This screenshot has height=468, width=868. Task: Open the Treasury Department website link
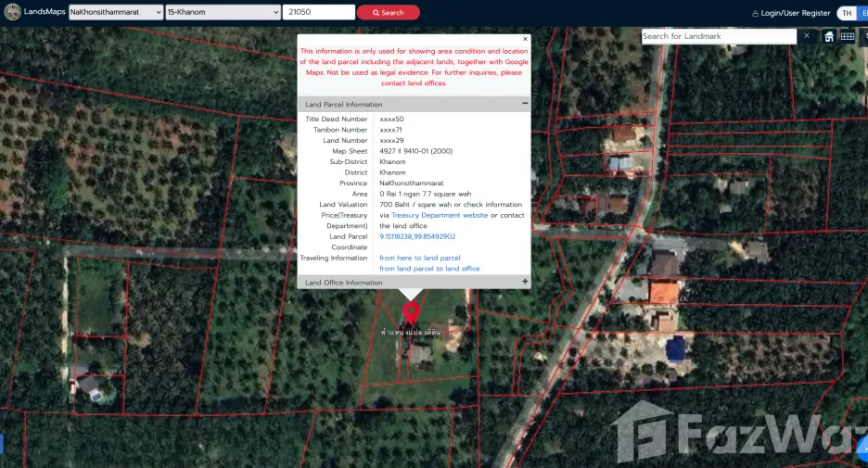point(440,215)
